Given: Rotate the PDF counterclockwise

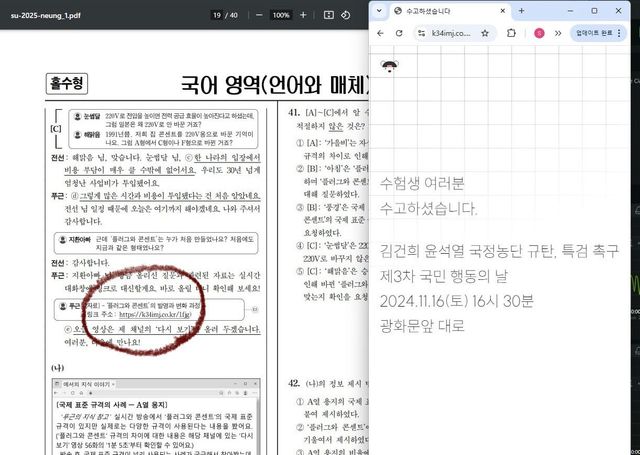Looking at the screenshot, I should pyautogui.click(x=345, y=15).
